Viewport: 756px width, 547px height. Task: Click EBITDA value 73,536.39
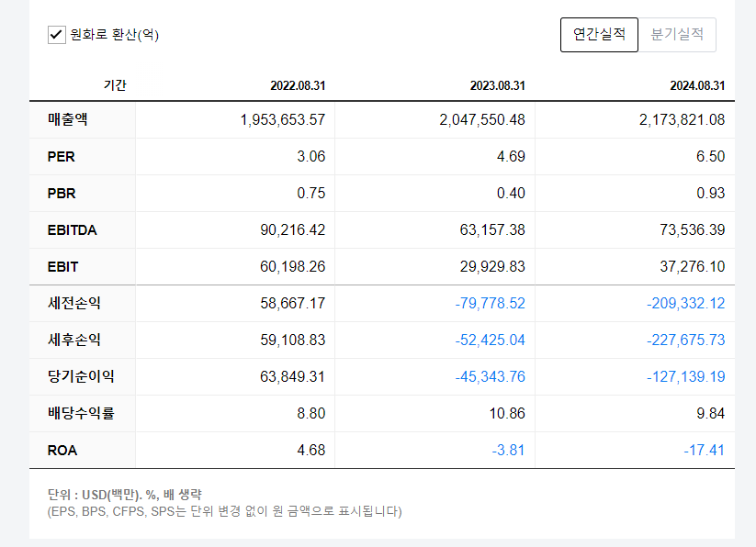[x=693, y=229]
